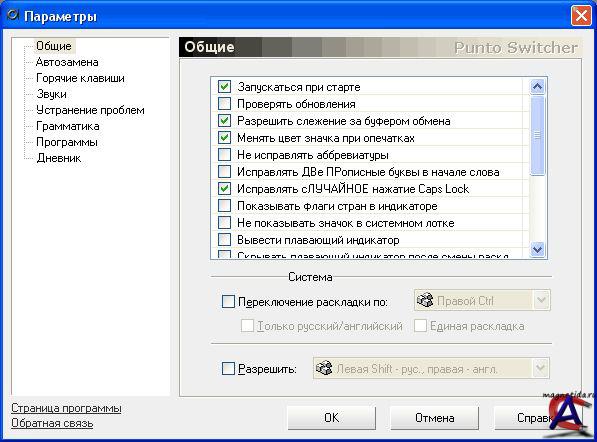Screen dimensions: 597x442
Task: Open Устранение проблем section
Action: tap(90, 110)
